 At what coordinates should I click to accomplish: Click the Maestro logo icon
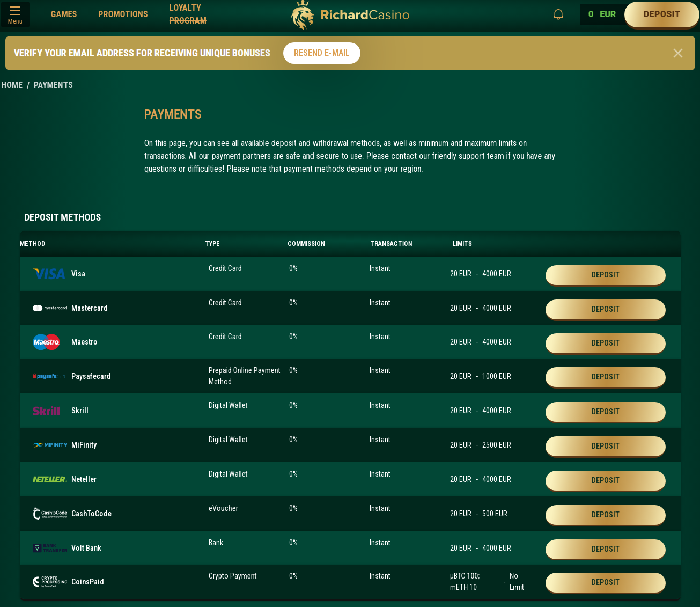click(46, 342)
